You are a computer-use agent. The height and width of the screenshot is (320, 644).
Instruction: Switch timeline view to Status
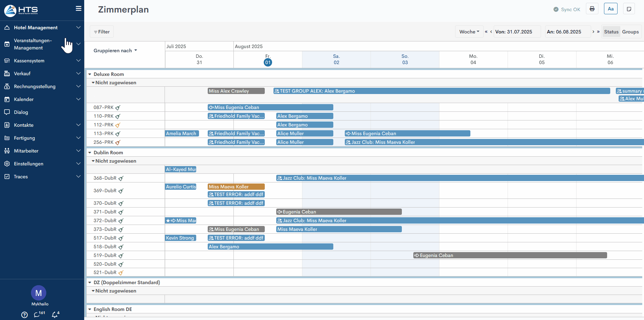(611, 32)
